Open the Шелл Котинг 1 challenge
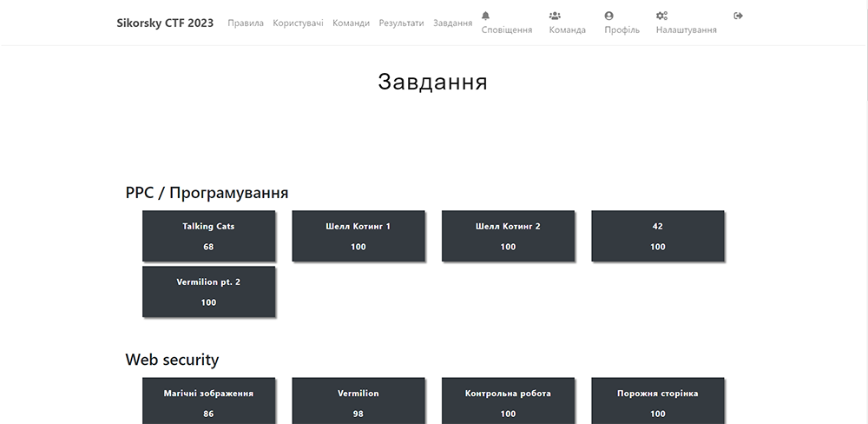 pyautogui.click(x=358, y=235)
